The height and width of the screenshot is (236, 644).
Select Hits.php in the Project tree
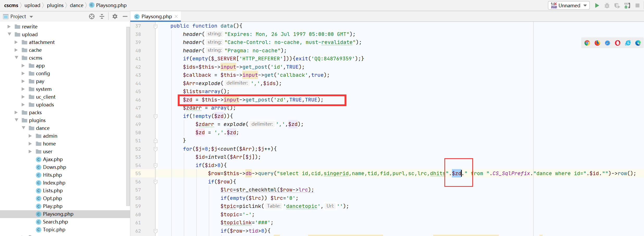click(x=52, y=175)
